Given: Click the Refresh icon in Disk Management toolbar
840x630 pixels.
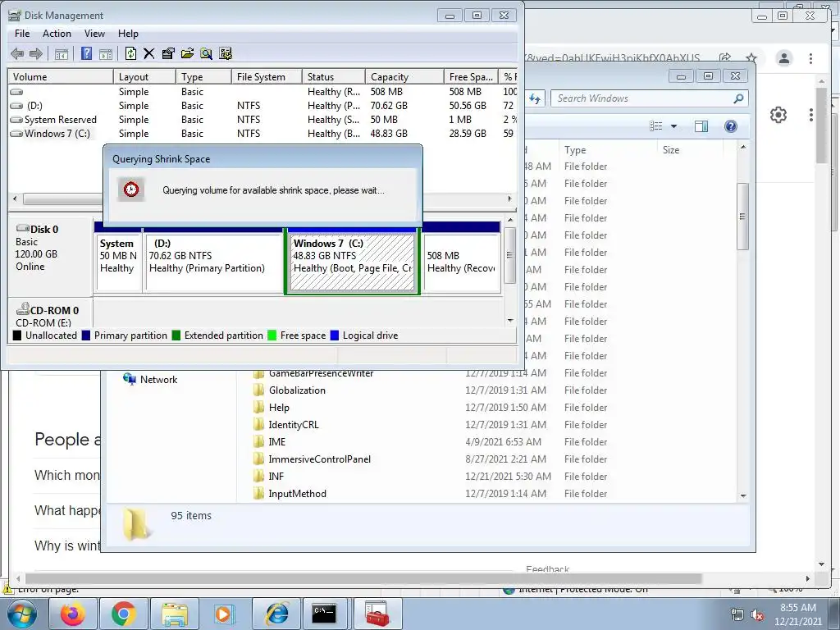Looking at the screenshot, I should pos(130,53).
